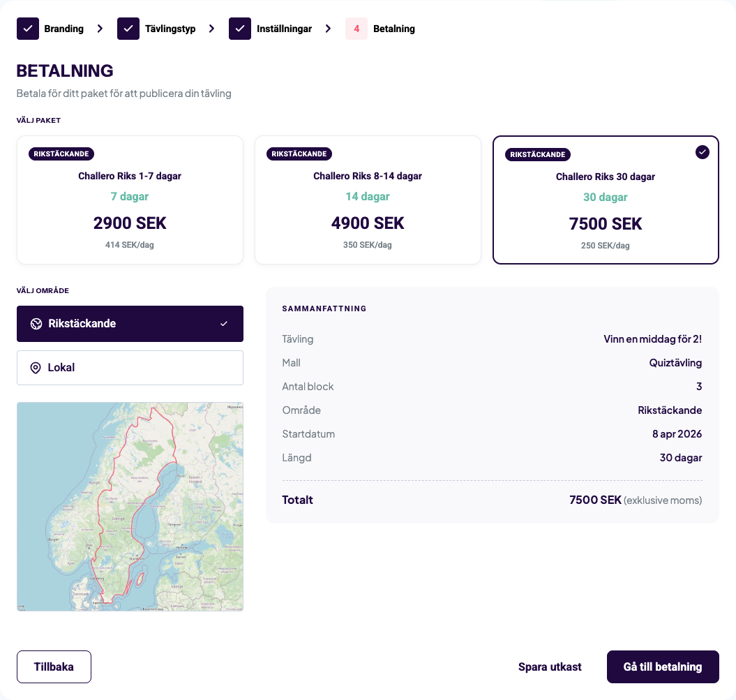Click the selected checkmark on 30 dagar package
This screenshot has width=736, height=700.
point(703,152)
